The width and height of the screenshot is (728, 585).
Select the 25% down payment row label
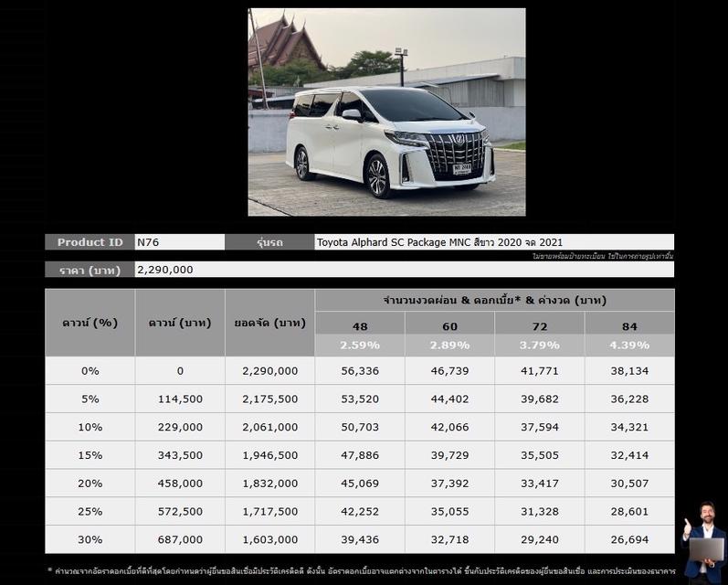coord(90,511)
